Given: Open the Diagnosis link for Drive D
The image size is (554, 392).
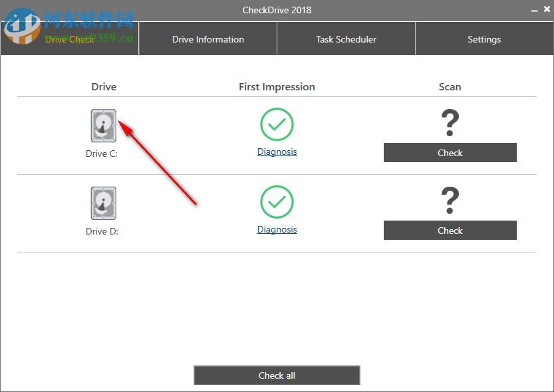Looking at the screenshot, I should (x=277, y=229).
